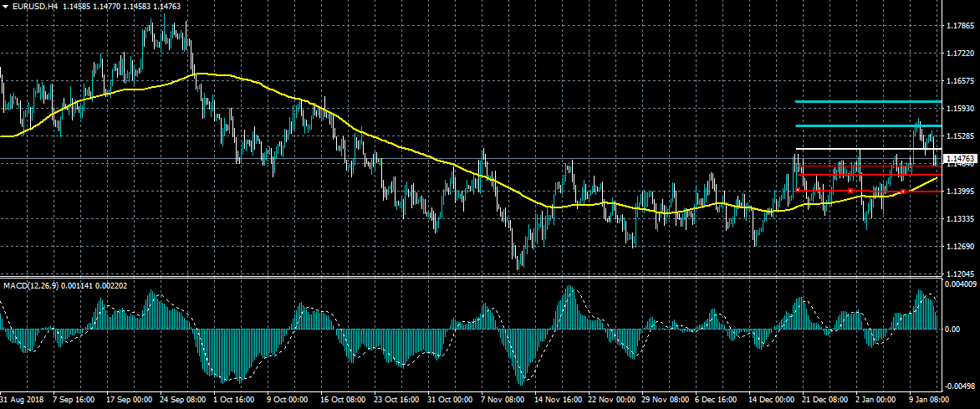The width and height of the screenshot is (980, 409).
Task: Click the 1.17865 price axis label
Action: [959, 26]
